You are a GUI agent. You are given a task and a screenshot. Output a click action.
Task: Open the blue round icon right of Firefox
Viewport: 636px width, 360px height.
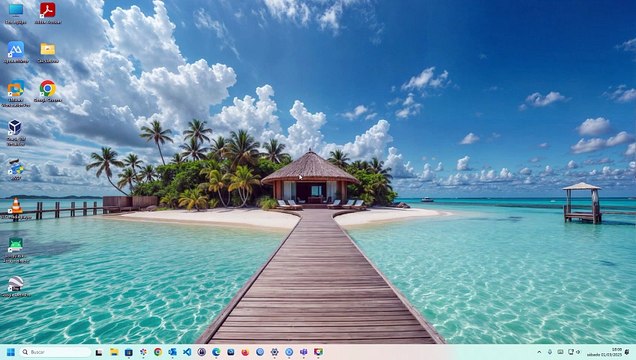[x=260, y=352]
